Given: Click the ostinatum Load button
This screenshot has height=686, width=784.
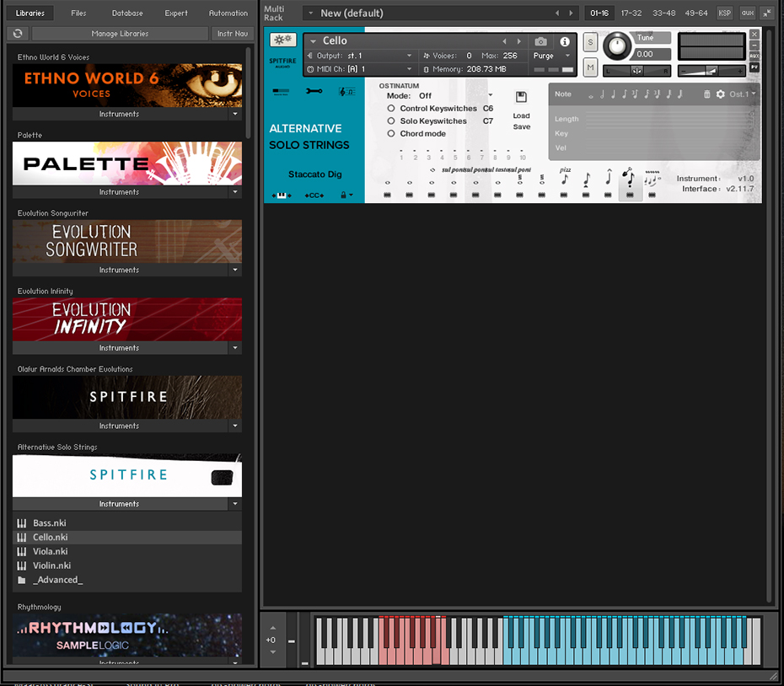Looking at the screenshot, I should 521,115.
